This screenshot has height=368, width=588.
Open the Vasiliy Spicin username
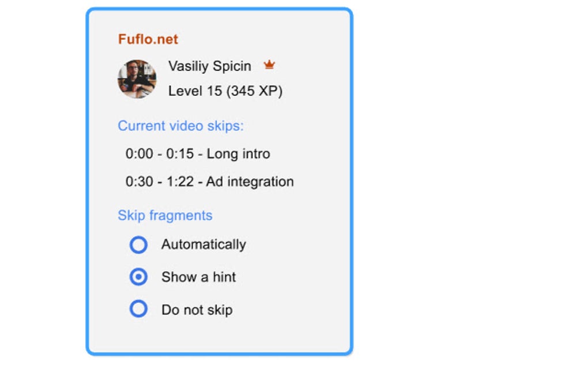click(210, 66)
